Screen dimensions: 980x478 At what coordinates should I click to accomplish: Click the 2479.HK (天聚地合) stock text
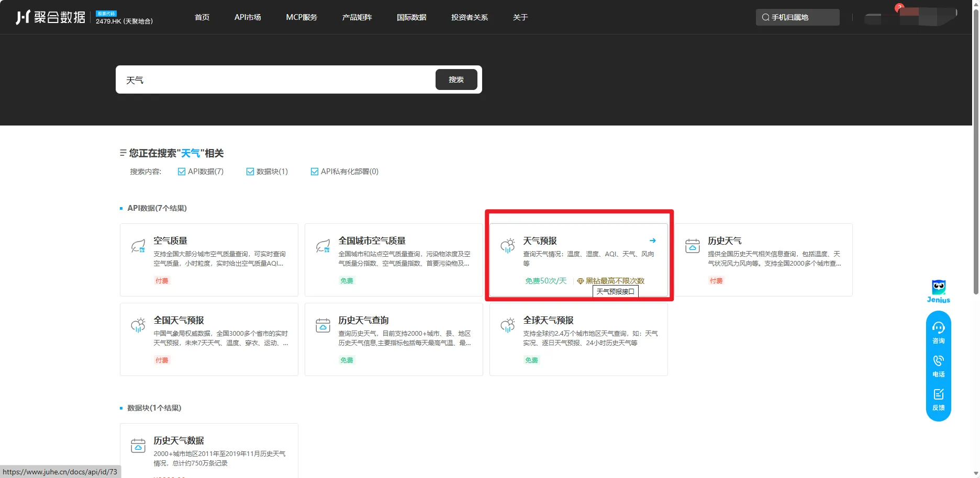(x=124, y=21)
